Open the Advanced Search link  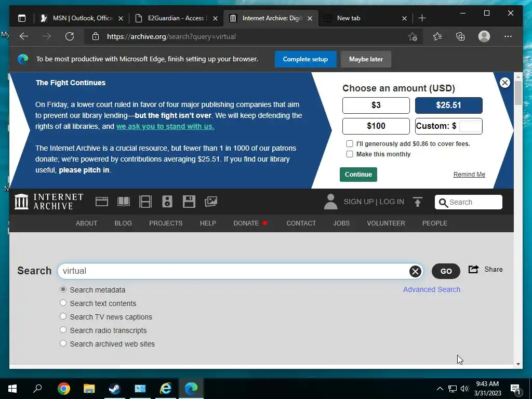pos(432,289)
